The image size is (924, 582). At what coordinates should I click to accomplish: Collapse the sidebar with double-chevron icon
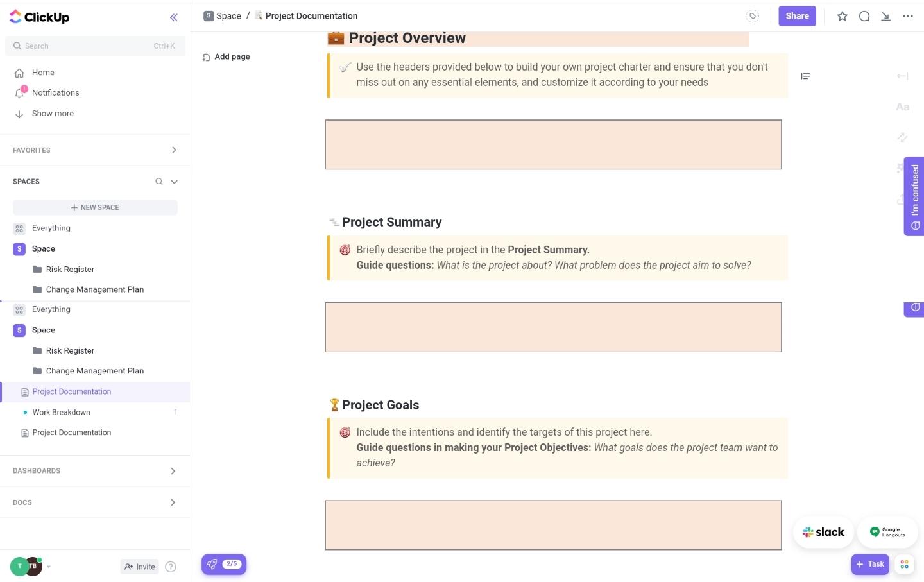coord(174,17)
